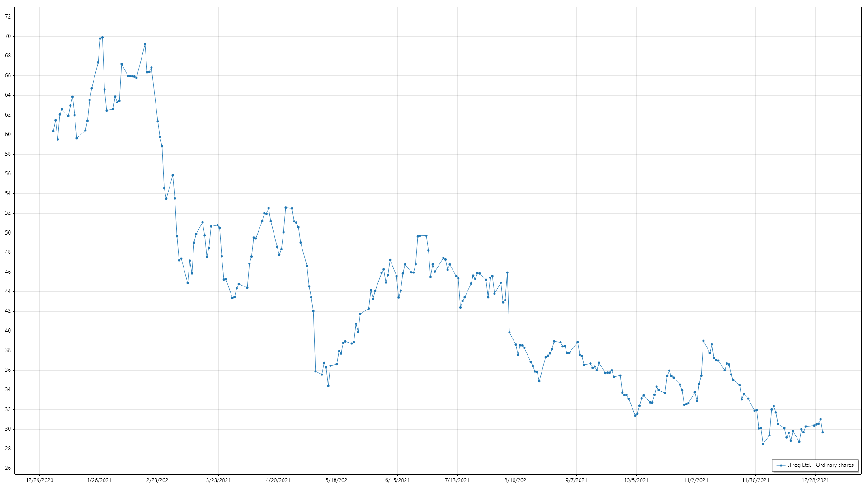Click the 1/26/2021 x-axis date label

tap(99, 480)
